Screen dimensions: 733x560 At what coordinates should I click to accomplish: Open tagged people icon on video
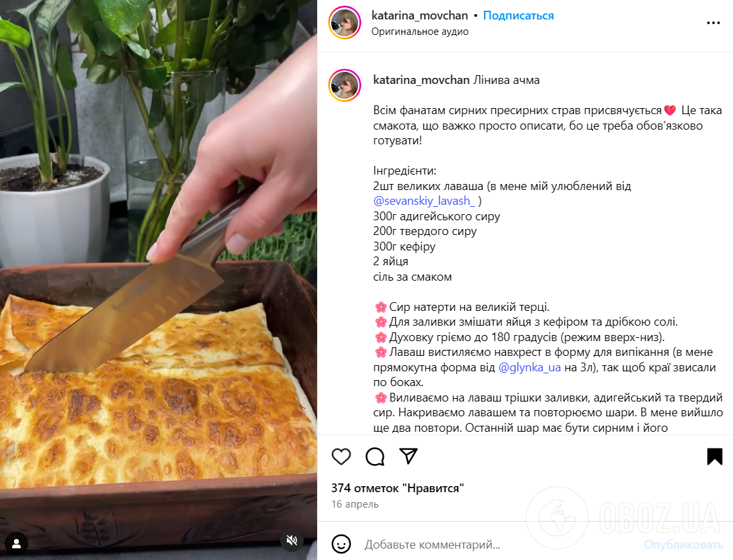click(16, 544)
